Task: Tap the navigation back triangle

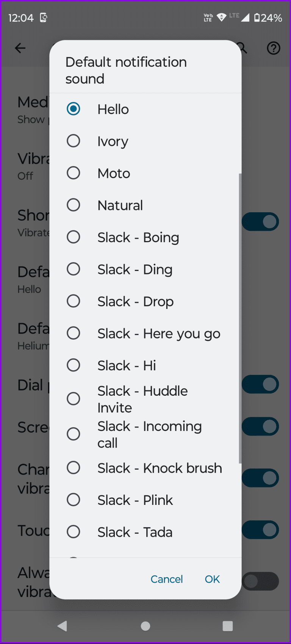Action: pyautogui.click(x=63, y=626)
